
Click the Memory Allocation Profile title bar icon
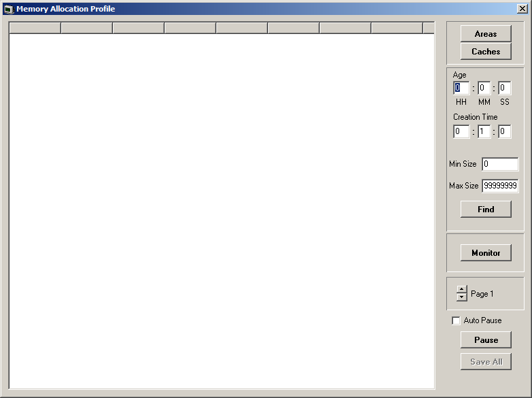click(x=9, y=9)
